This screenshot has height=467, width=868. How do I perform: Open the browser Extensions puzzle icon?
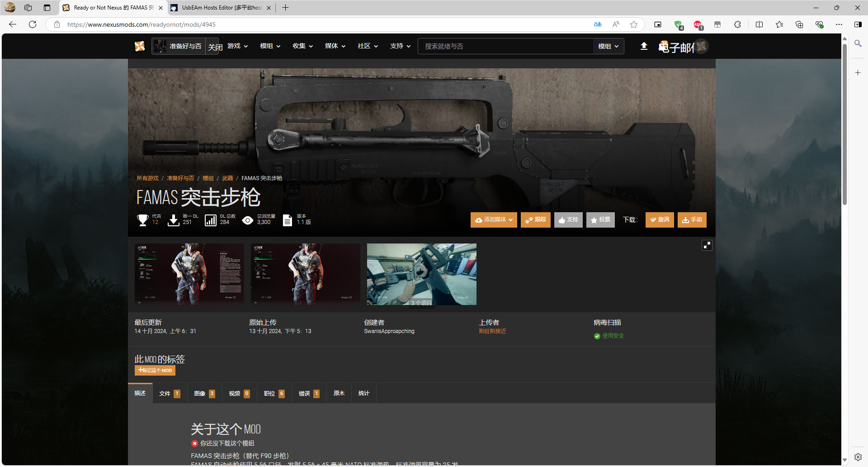[x=737, y=24]
